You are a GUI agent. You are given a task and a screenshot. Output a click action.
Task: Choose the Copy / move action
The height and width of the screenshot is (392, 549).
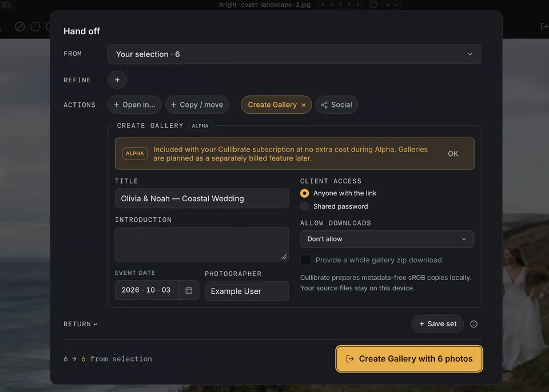pos(197,105)
